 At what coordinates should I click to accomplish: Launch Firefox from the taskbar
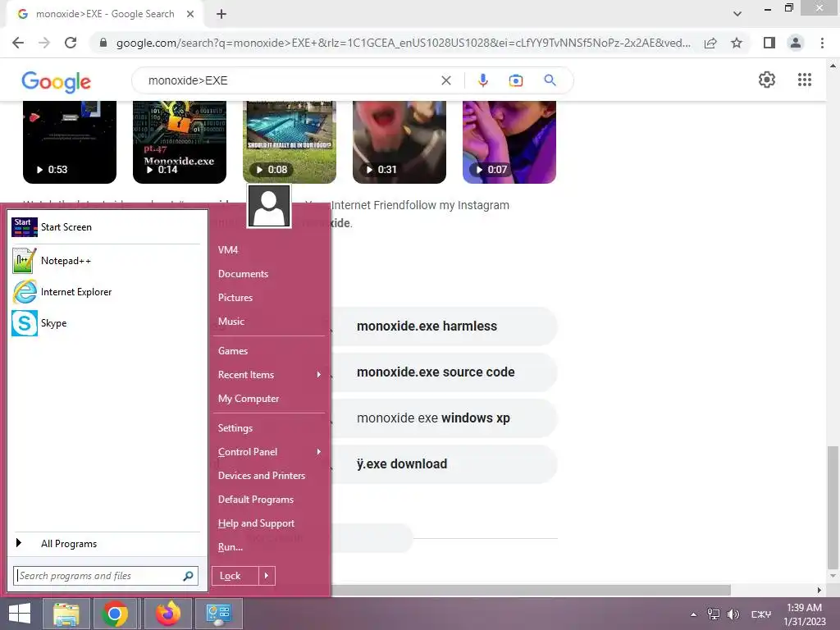pyautogui.click(x=167, y=614)
